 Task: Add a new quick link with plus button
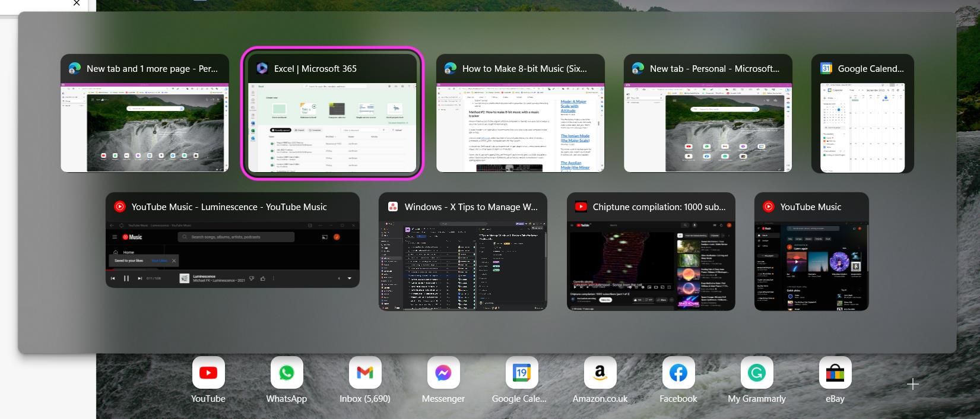click(x=913, y=384)
